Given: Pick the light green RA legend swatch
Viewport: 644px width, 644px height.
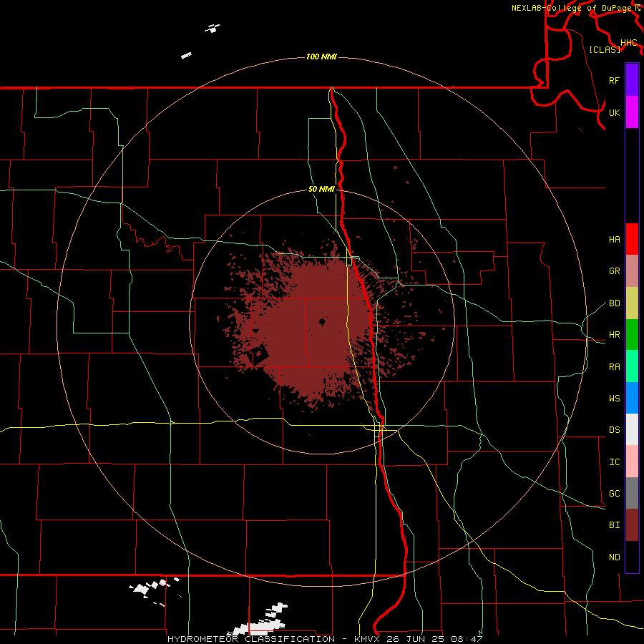Looking at the screenshot, I should pos(632,366).
